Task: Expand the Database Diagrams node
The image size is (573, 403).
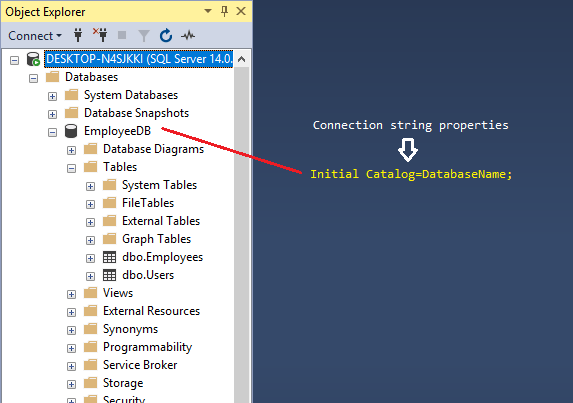Action: tap(72, 150)
